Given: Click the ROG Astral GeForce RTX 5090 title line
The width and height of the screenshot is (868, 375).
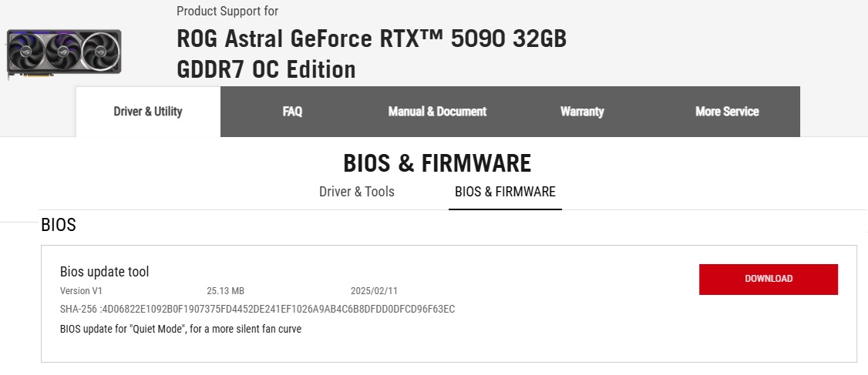Looking at the screenshot, I should tap(372, 39).
